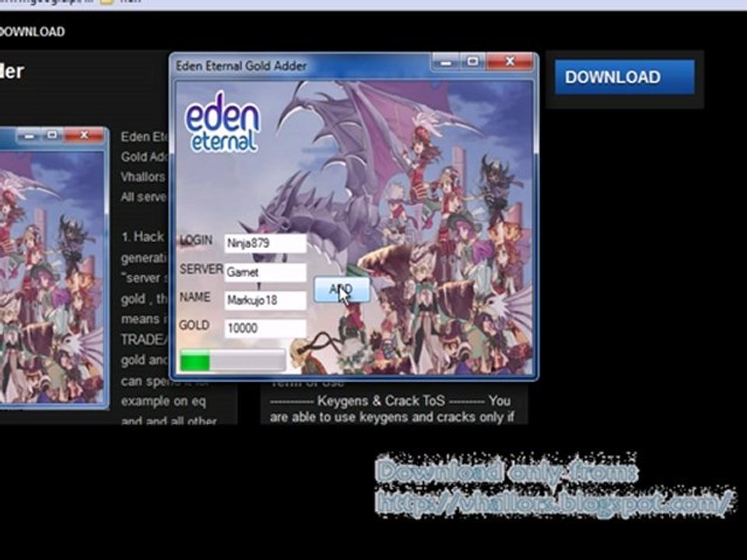Open the DOWNLOAD menu item at page top
Viewport: 747px width, 560px height.
tap(32, 32)
